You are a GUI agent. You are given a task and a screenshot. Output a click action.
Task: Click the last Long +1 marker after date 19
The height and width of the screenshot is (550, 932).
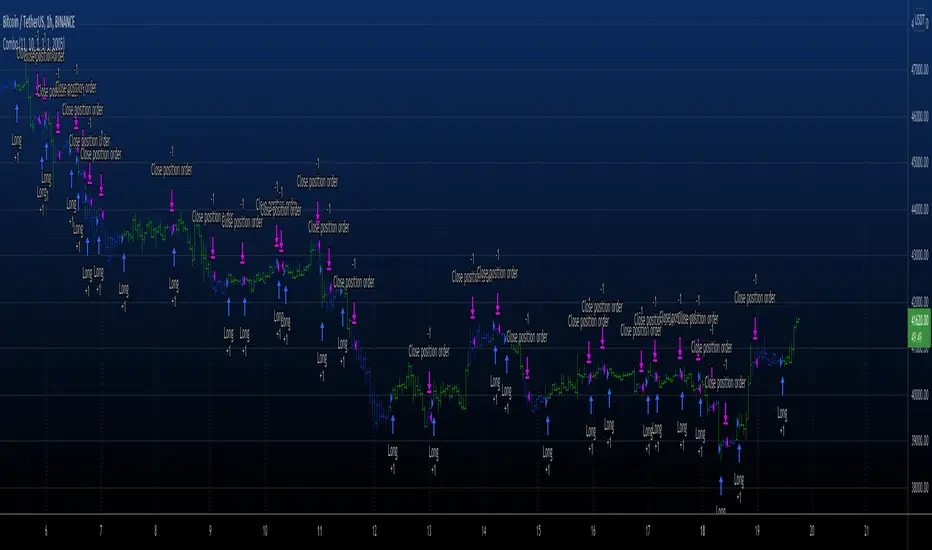782,421
